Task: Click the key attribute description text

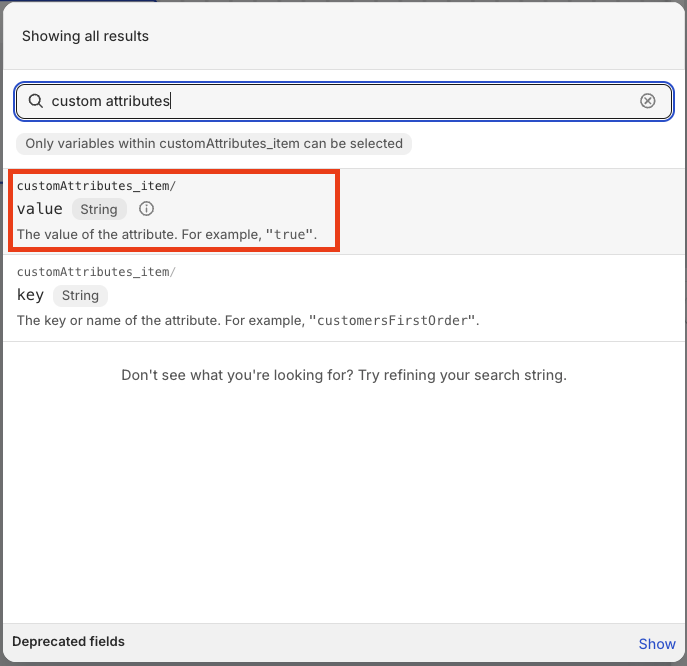Action: click(160, 321)
